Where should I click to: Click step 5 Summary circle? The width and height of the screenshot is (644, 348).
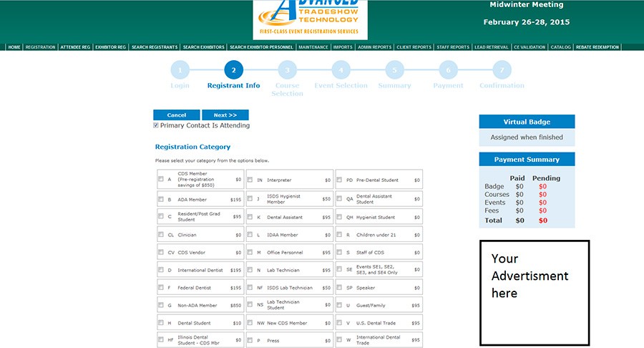pos(394,70)
